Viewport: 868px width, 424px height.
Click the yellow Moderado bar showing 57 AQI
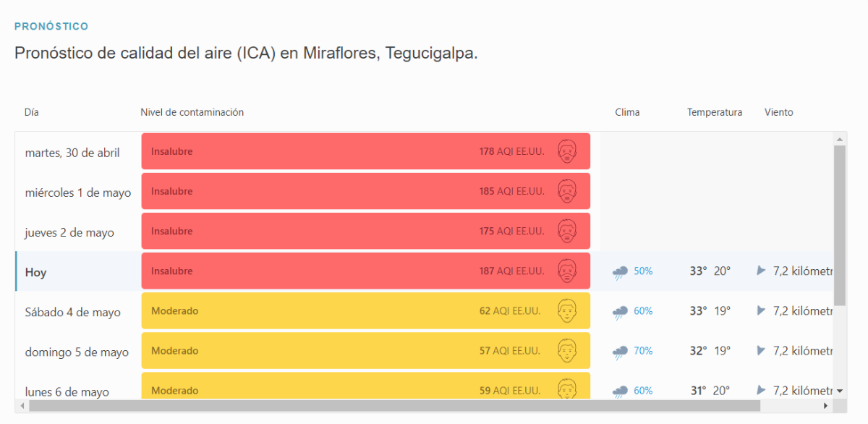pos(365,351)
